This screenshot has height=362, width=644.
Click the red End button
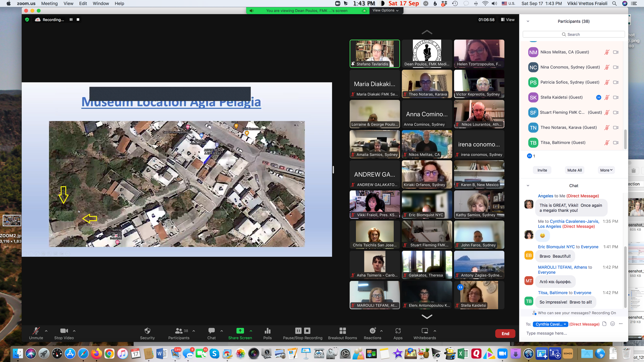(505, 334)
